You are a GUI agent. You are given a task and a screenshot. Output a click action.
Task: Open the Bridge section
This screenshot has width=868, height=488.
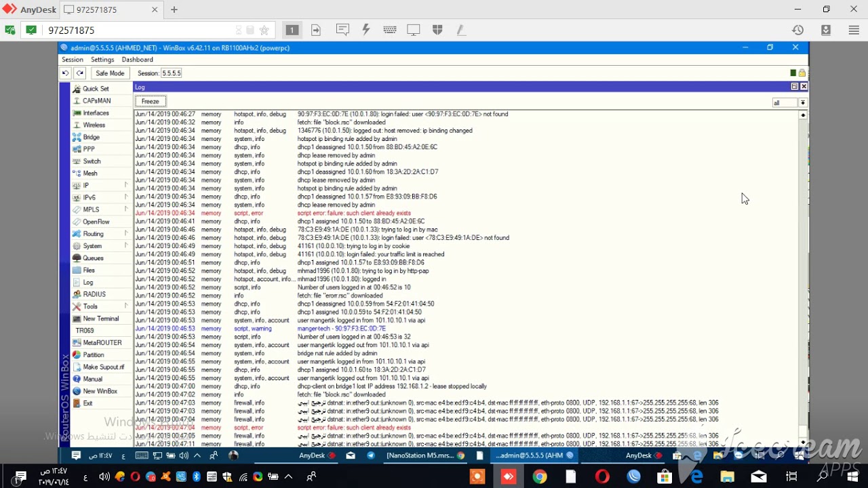point(91,138)
